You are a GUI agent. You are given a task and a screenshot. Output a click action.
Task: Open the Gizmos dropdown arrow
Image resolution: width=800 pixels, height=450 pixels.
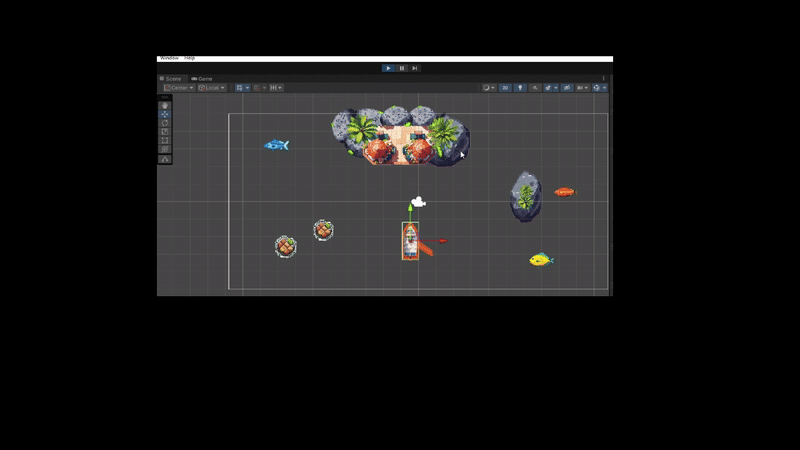pos(605,88)
